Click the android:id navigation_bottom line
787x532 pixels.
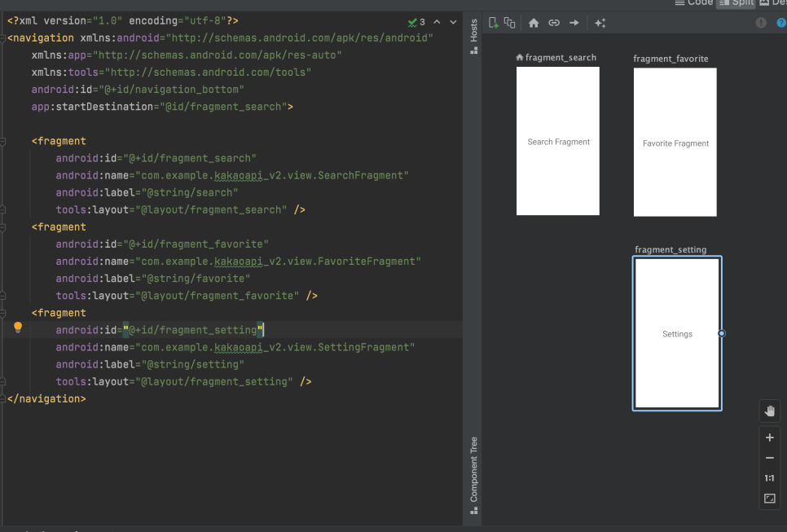pos(138,90)
